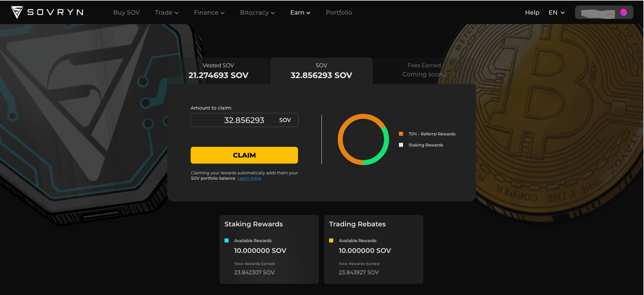The width and height of the screenshot is (644, 295).
Task: Click the '70% - Referral Rewards' legend text
Action: [432, 134]
